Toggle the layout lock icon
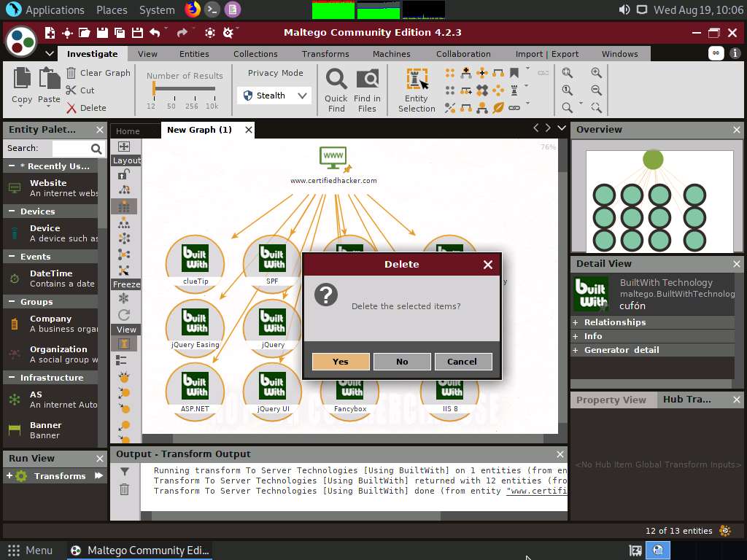This screenshot has width=747, height=560. [x=124, y=174]
